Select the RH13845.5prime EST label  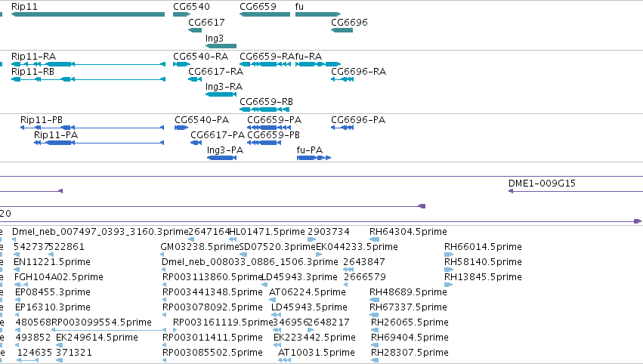click(483, 277)
